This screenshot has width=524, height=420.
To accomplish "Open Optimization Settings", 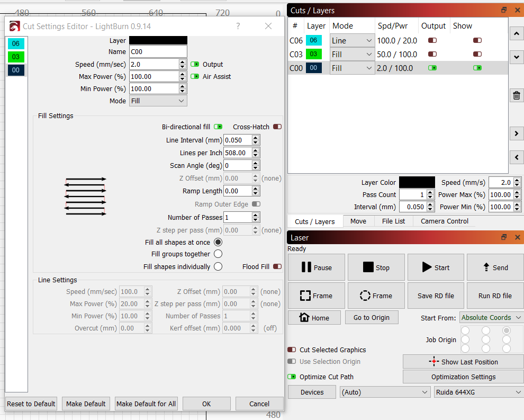I will 463,377.
